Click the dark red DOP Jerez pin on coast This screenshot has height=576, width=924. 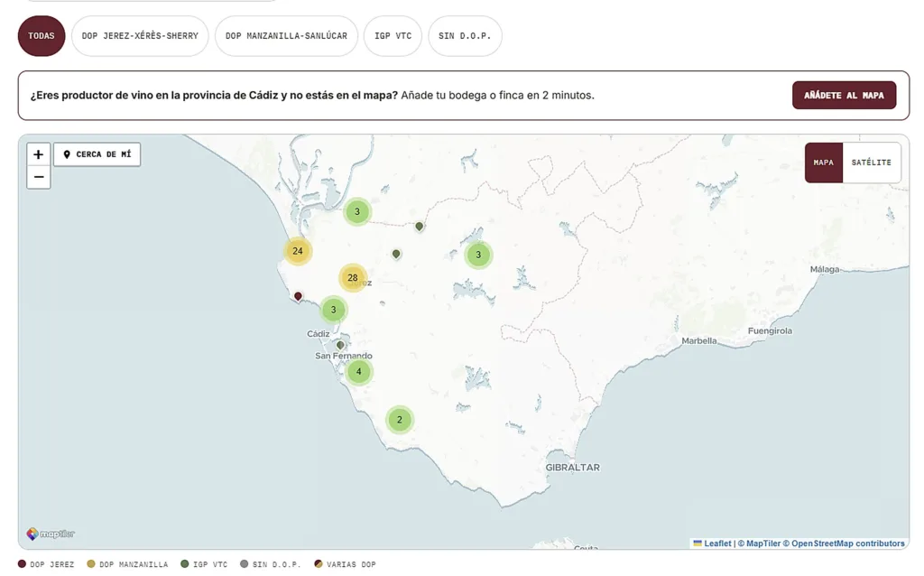tap(298, 296)
